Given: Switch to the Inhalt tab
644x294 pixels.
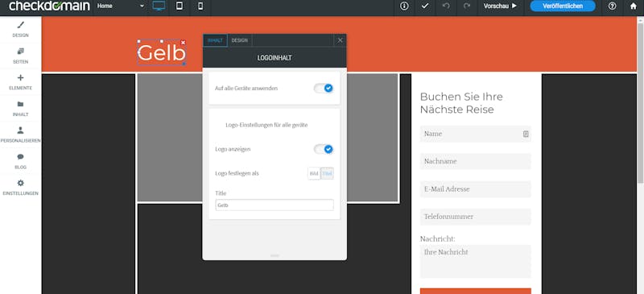Looking at the screenshot, I should click(215, 40).
